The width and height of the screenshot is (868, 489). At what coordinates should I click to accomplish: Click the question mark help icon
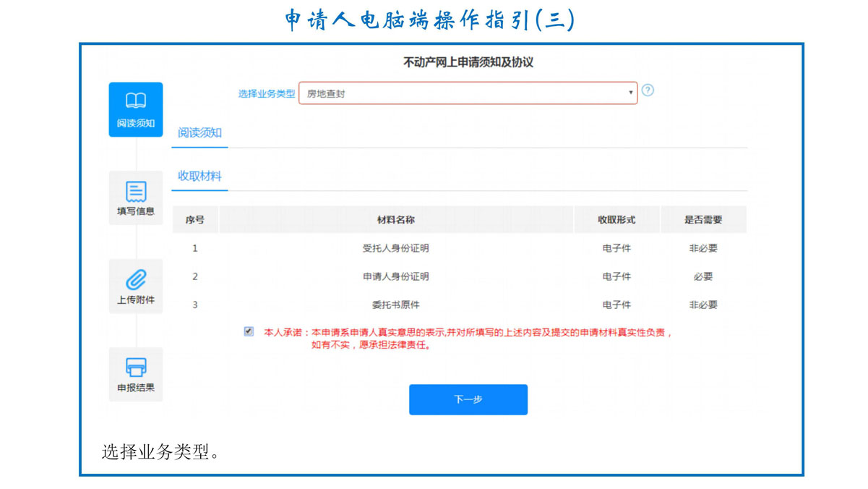[x=648, y=90]
